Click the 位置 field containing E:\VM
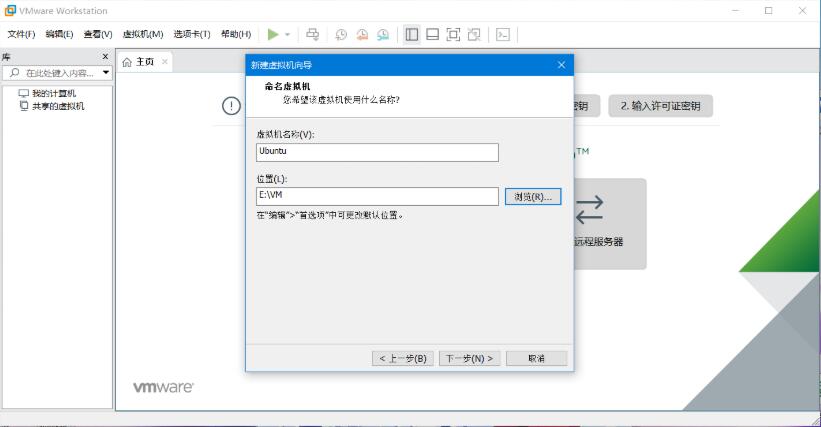Viewport: 821px width, 427px height. 377,196
